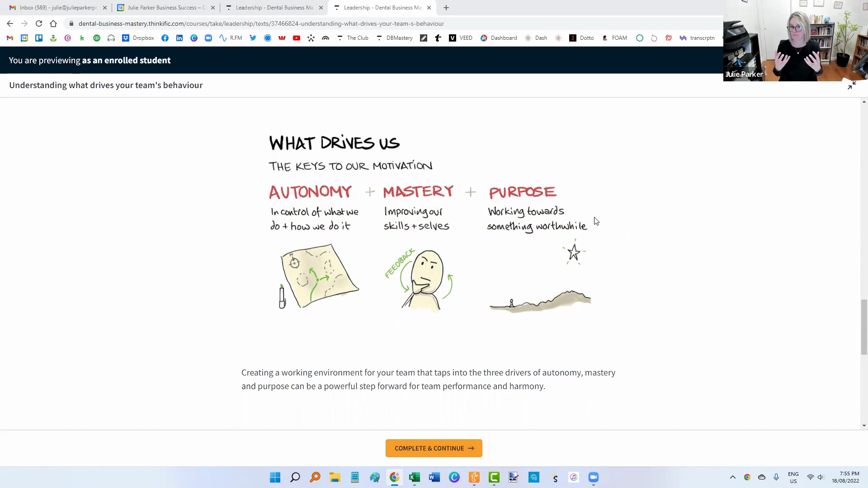The image size is (868, 488).
Task: Go to the browser home page
Action: [x=53, y=23]
